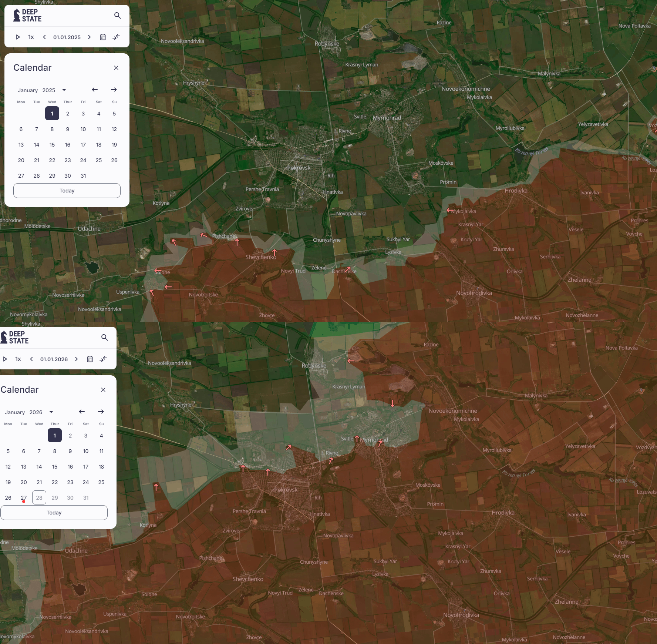Close the January 2025 Calendar panel
This screenshot has width=657, height=644.
coord(116,68)
